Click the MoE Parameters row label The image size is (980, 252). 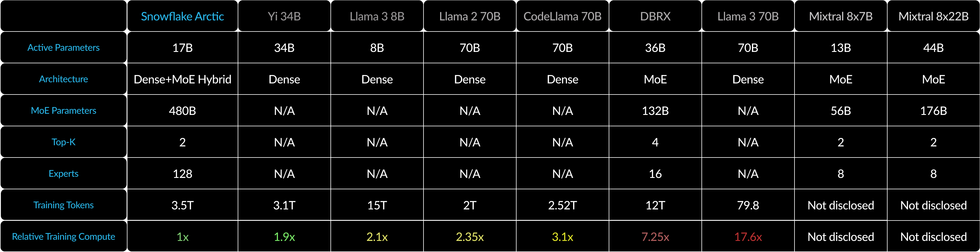pos(64,111)
